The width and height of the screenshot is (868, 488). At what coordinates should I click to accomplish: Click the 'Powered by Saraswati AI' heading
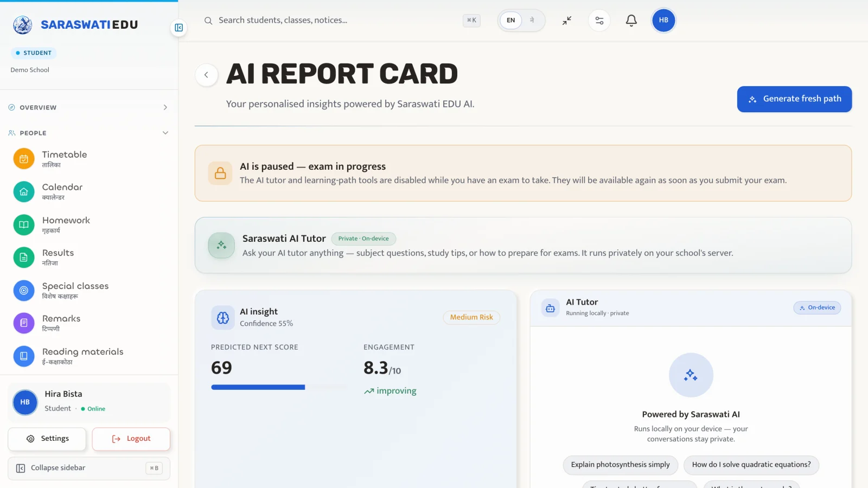tap(691, 415)
